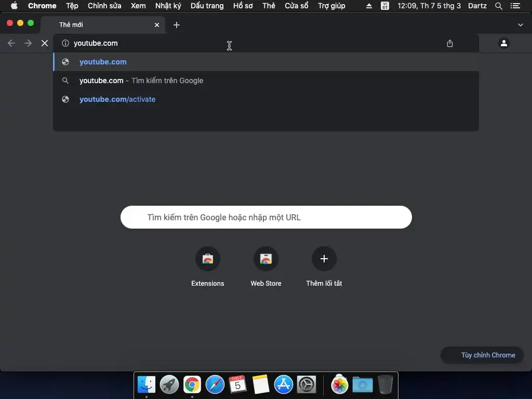Open Photos from the Dock
Image resolution: width=532 pixels, height=399 pixels.
[x=339, y=384]
